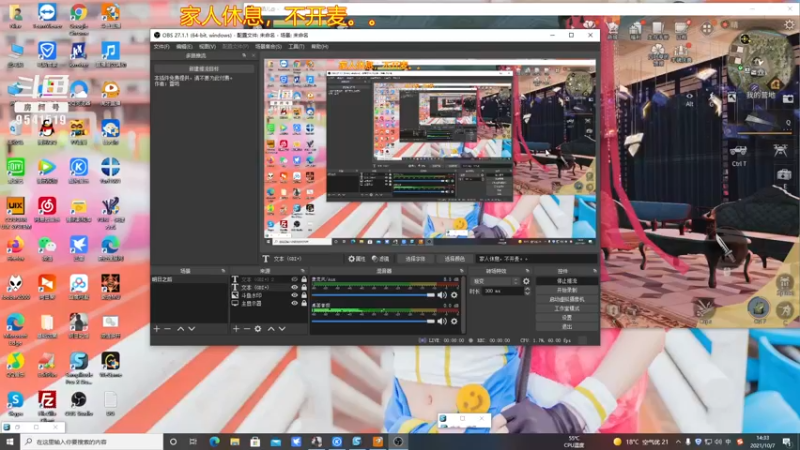Open the Help (帮助) menu in OBS
This screenshot has height=450, width=800.
[x=319, y=47]
